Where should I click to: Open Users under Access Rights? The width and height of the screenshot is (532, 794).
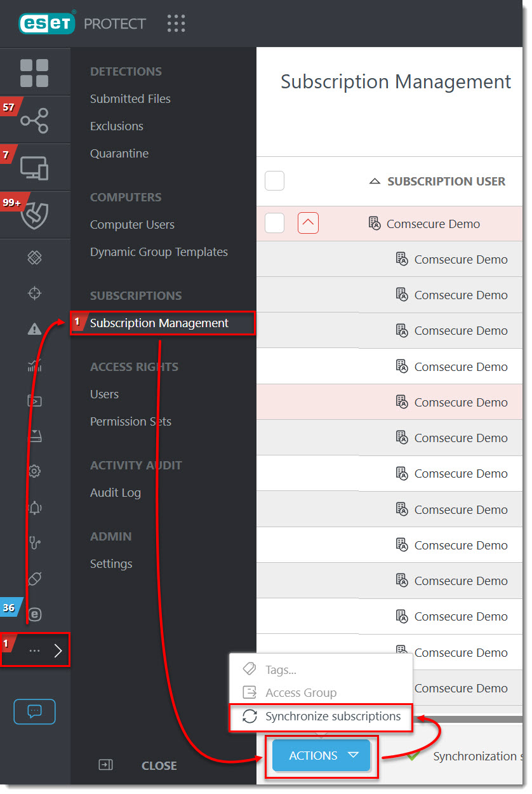tap(104, 394)
